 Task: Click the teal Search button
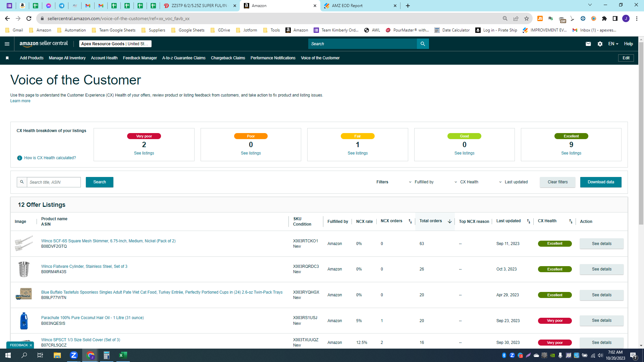tap(100, 182)
